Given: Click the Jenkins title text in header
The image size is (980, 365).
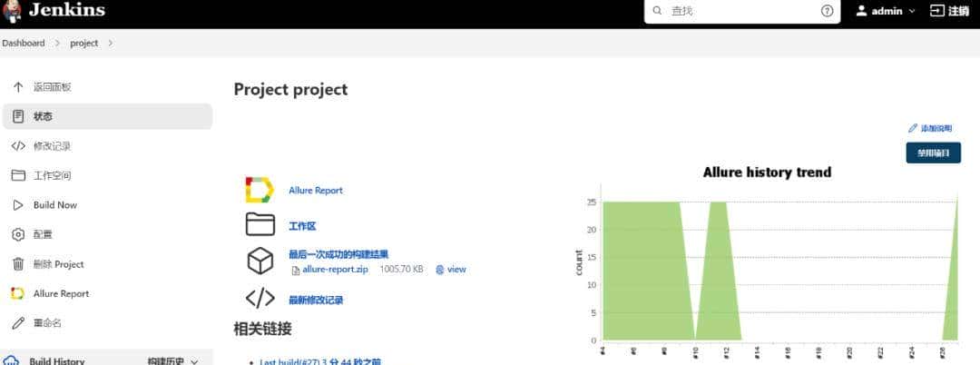Looking at the screenshot, I should point(67,10).
